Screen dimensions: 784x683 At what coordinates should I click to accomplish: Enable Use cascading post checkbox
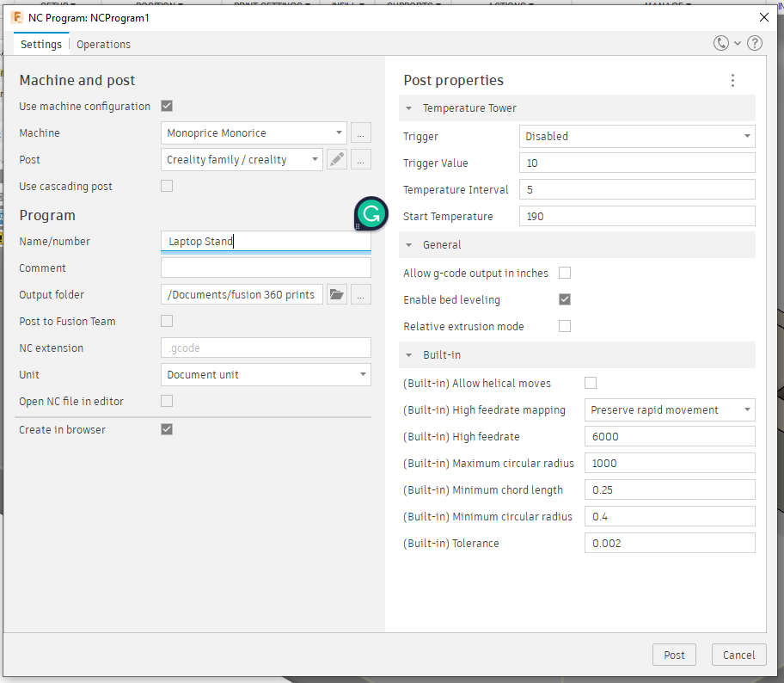coord(167,186)
